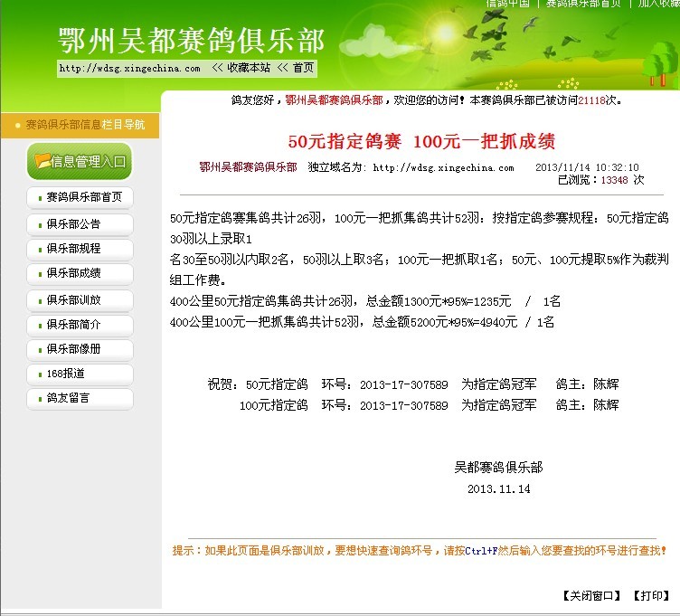The image size is (680, 616).
Task: Open 俱乐部公告 in sidebar
Action: (73, 223)
